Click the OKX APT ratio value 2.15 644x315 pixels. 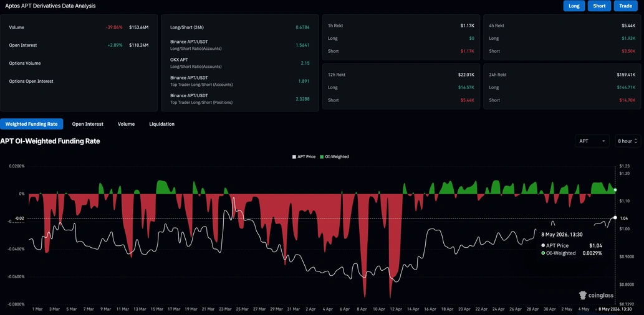305,63
